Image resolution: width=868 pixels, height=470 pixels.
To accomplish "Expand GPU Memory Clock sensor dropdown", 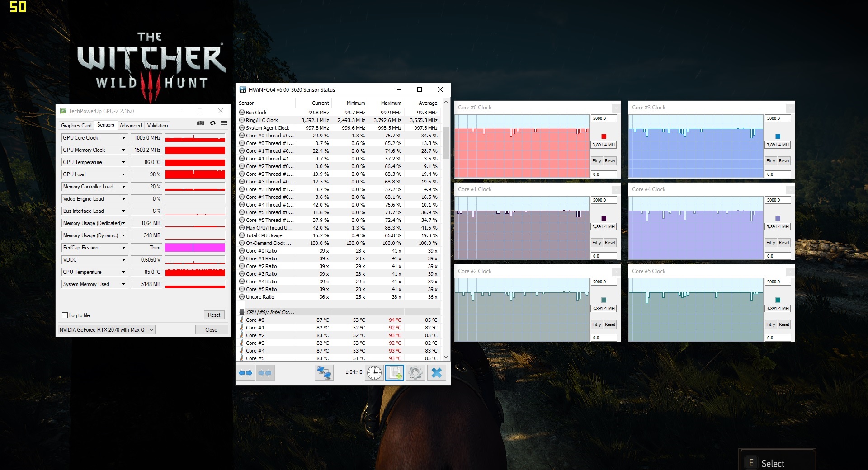I will 123,150.
